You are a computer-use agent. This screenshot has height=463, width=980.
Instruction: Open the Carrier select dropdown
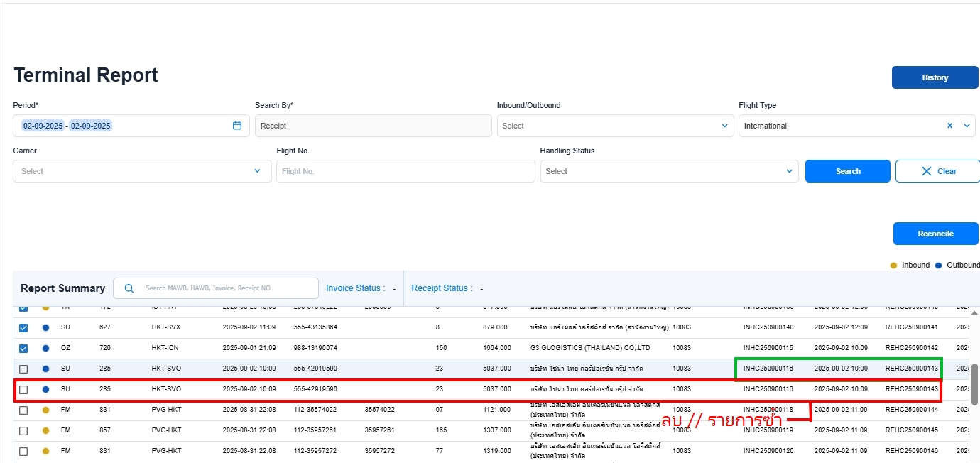257,171
